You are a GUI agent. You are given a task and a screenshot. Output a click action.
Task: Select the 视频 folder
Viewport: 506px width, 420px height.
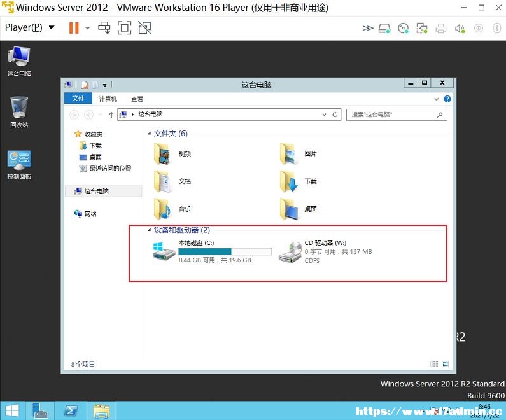pos(173,154)
